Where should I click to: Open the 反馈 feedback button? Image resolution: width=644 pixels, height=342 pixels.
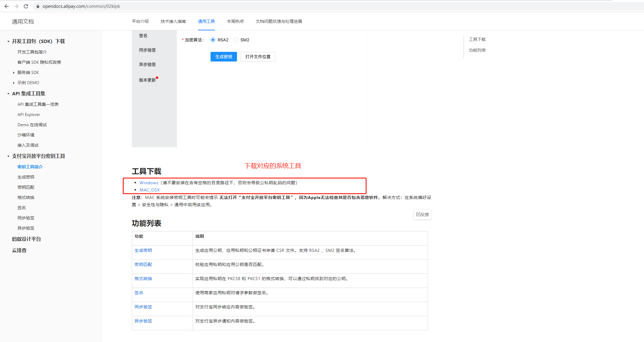(423, 214)
